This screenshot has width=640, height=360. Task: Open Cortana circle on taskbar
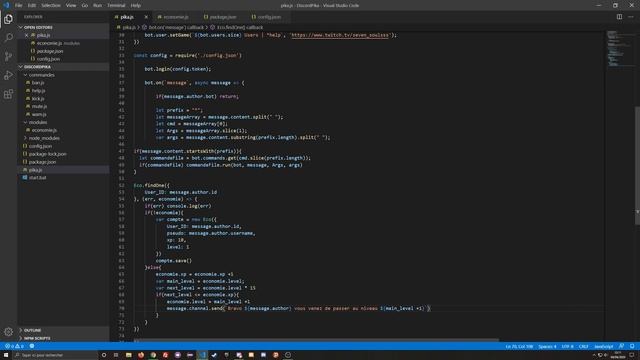[x=104, y=355]
